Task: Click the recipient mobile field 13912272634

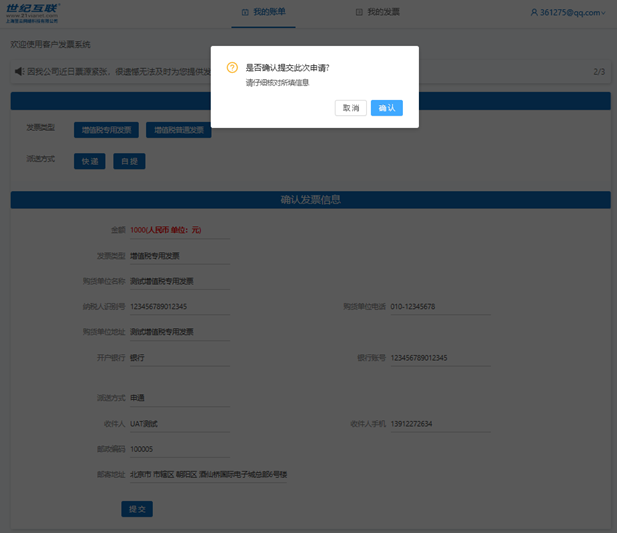Action: tap(439, 424)
